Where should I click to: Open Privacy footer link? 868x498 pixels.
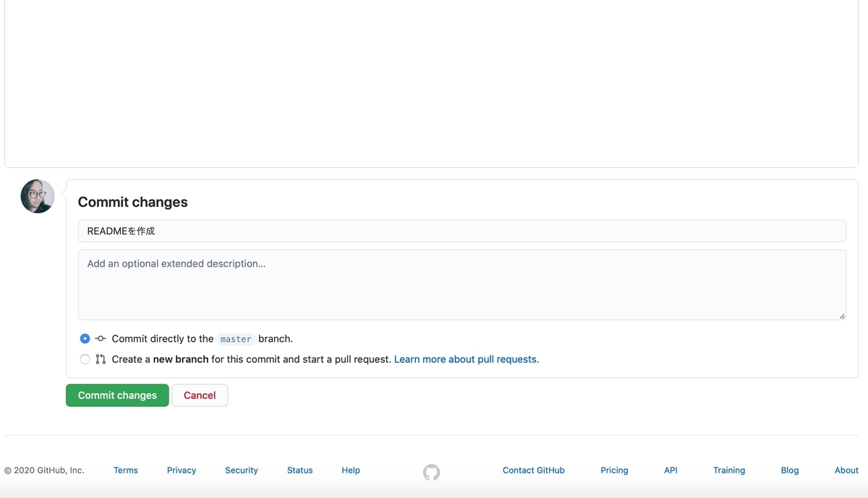[182, 470]
